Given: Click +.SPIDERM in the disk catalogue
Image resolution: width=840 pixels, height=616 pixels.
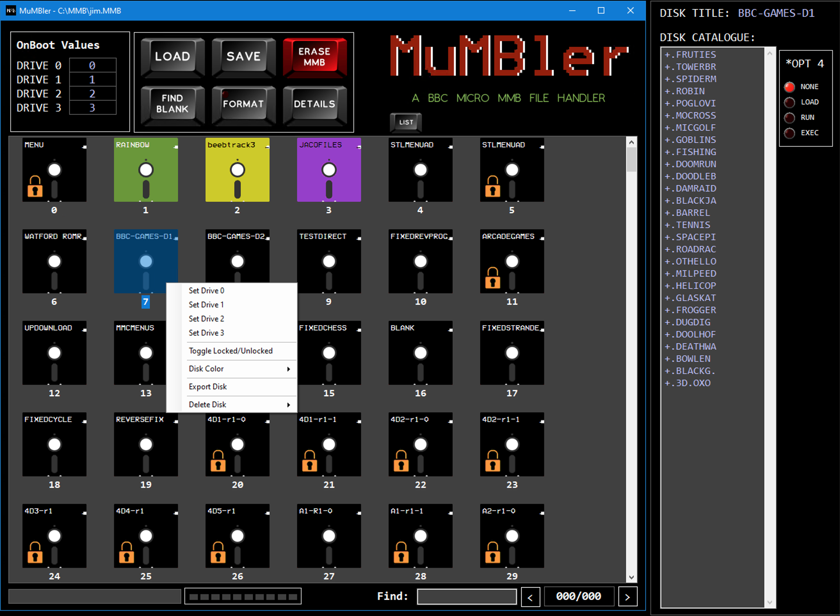Looking at the screenshot, I should pyautogui.click(x=690, y=79).
